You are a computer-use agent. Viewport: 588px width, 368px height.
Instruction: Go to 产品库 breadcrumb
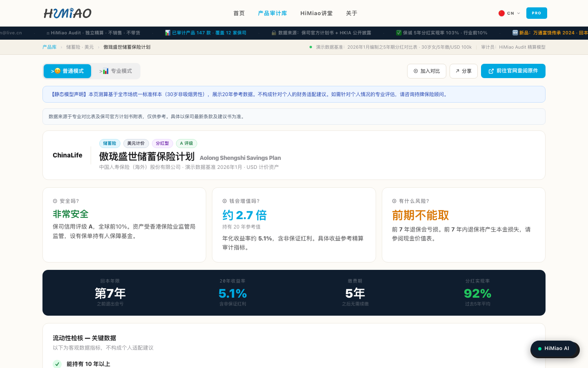(49, 47)
